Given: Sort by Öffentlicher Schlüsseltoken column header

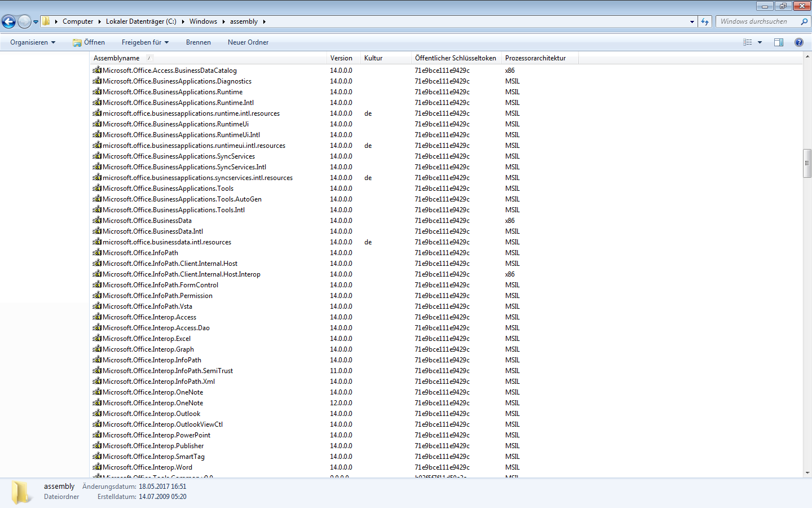Looking at the screenshot, I should tap(456, 58).
